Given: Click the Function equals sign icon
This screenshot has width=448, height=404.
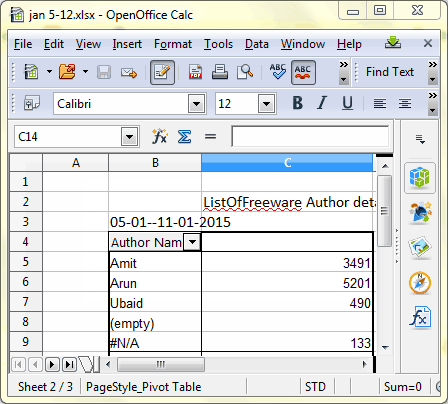Looking at the screenshot, I should coord(210,136).
